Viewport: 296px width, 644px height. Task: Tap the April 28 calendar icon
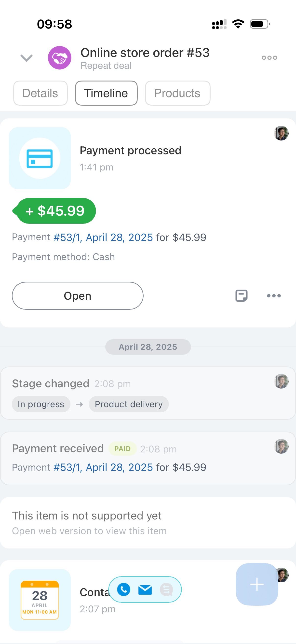40,600
